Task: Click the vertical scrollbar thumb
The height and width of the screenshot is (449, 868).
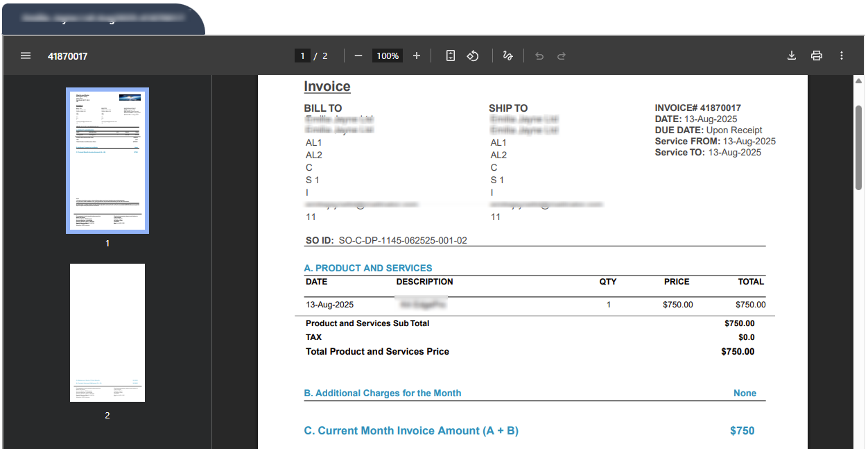Action: pyautogui.click(x=859, y=146)
